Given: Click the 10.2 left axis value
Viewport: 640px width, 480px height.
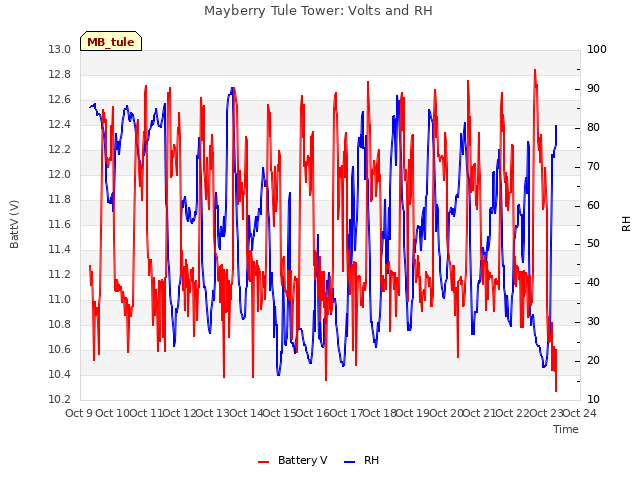Looking at the screenshot, I should [x=59, y=400].
